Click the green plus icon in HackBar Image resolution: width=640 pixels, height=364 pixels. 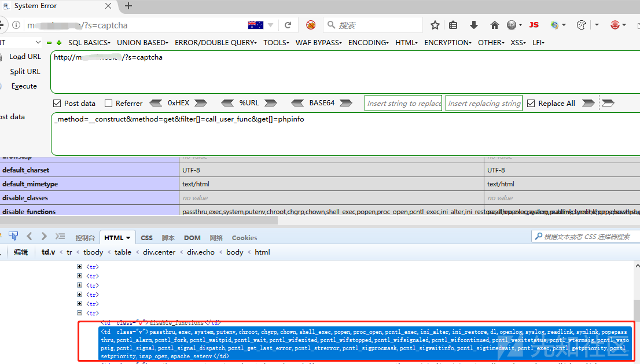(x=59, y=43)
